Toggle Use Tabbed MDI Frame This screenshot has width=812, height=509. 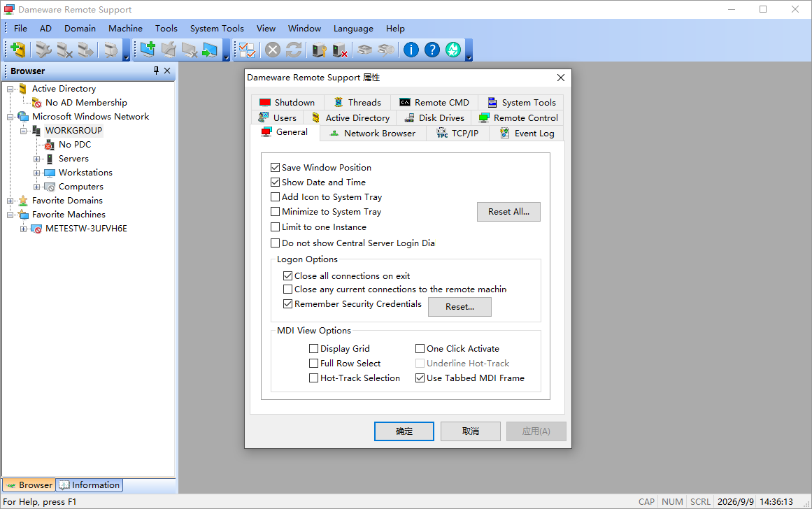420,378
